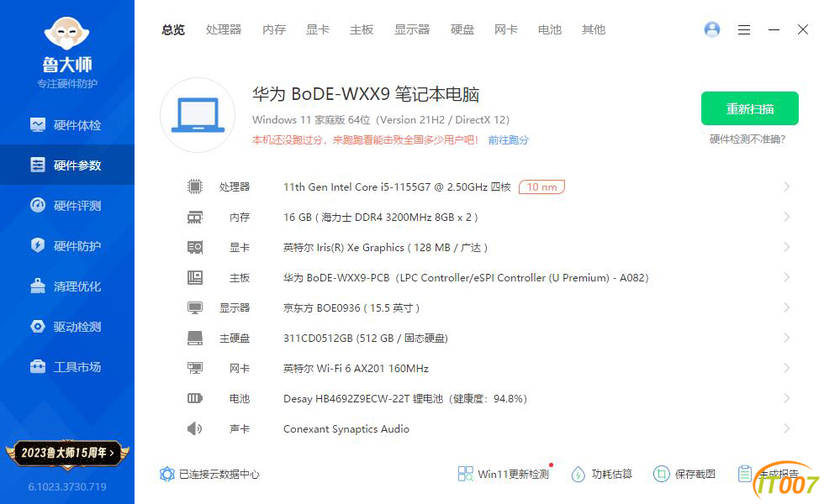The width and height of the screenshot is (824, 504).
Task: Switch to the 总览 tab
Action: click(x=173, y=30)
